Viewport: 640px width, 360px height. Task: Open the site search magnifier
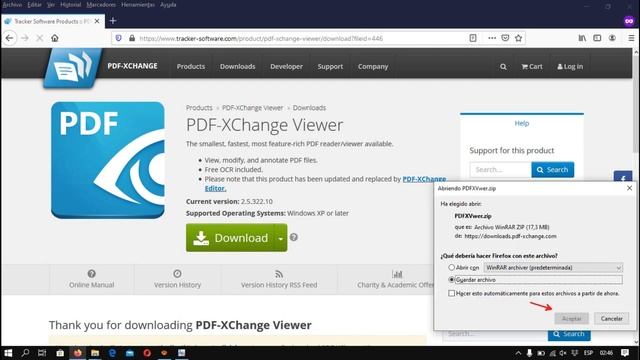[503, 67]
